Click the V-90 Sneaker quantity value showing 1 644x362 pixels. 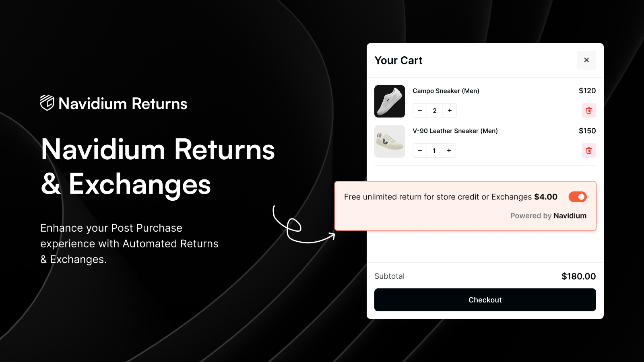(434, 150)
